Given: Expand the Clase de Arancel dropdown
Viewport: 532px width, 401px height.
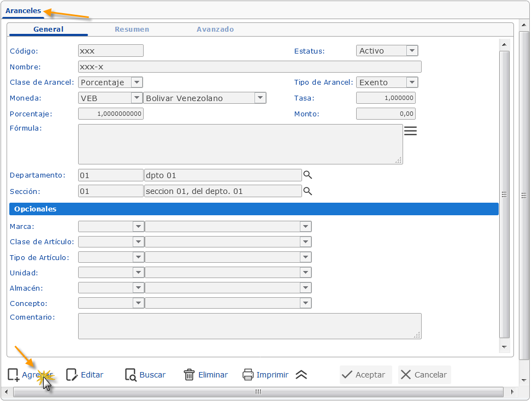Looking at the screenshot, I should pyautogui.click(x=137, y=82).
